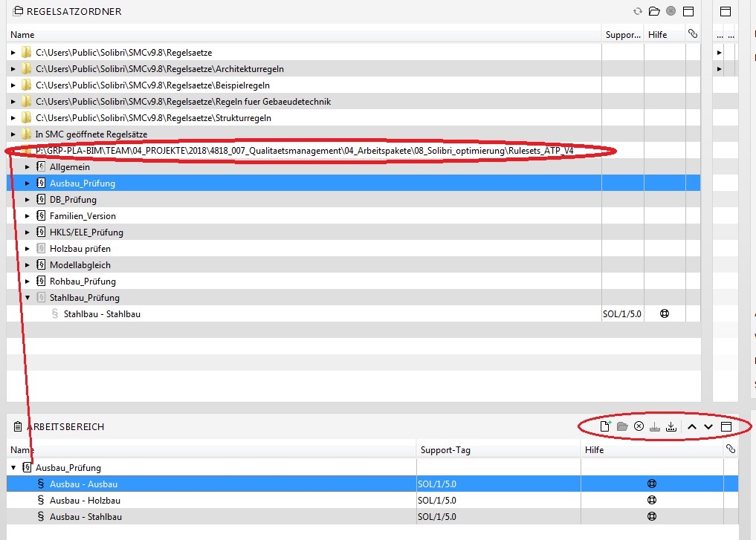Move ruleset down with down arrow
This screenshot has width=756, height=540.
(708, 426)
